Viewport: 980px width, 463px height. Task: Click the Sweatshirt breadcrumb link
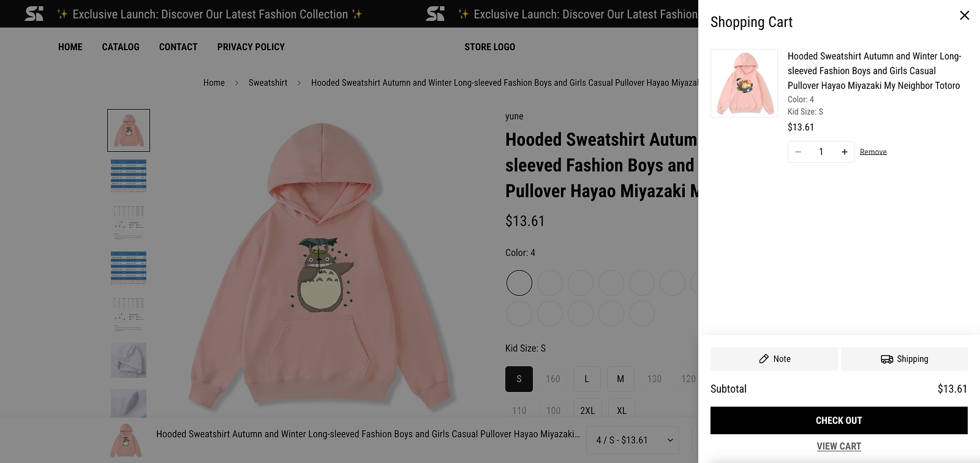point(268,83)
